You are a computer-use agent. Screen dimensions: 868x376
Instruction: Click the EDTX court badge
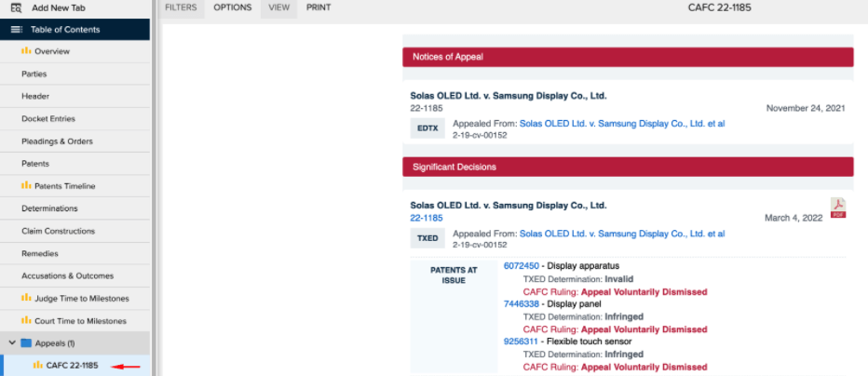[x=427, y=128]
